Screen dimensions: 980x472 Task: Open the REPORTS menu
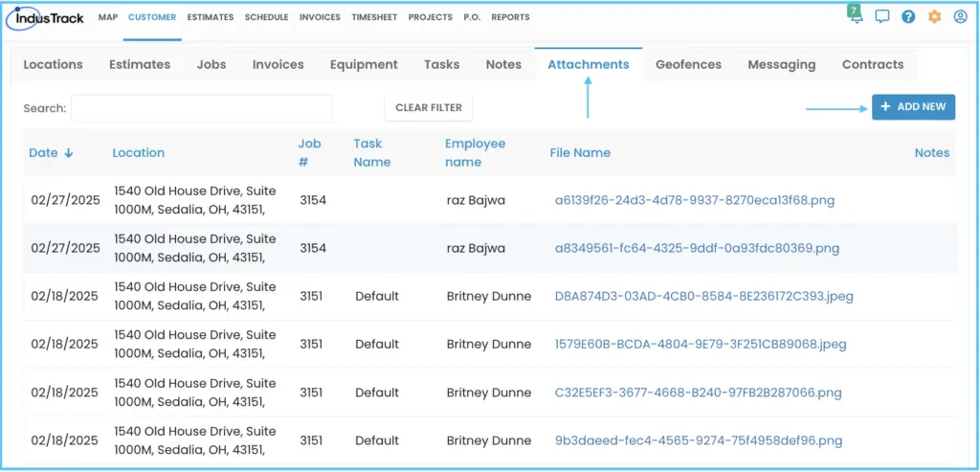510,17
